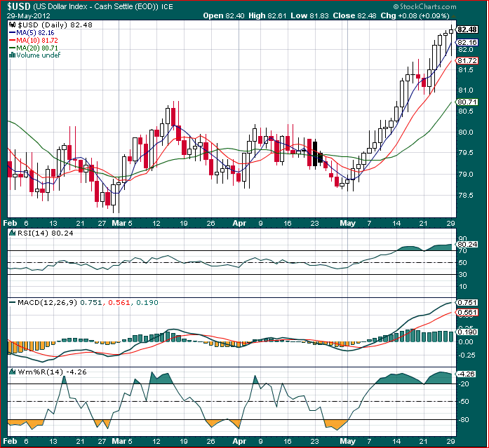This screenshot has width=489, height=448.
Task: Click the StockCharts.com watermark link
Action: [x=424, y=6]
